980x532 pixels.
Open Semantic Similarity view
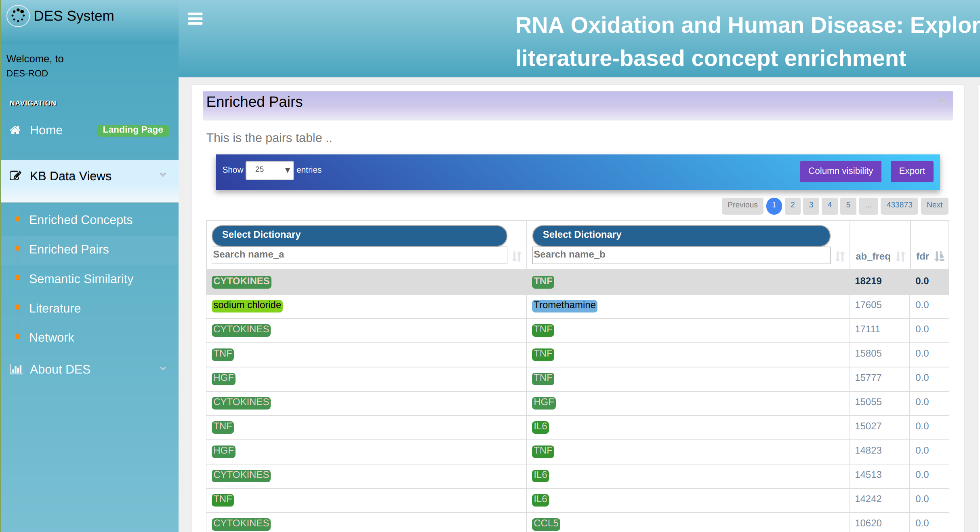coord(81,279)
